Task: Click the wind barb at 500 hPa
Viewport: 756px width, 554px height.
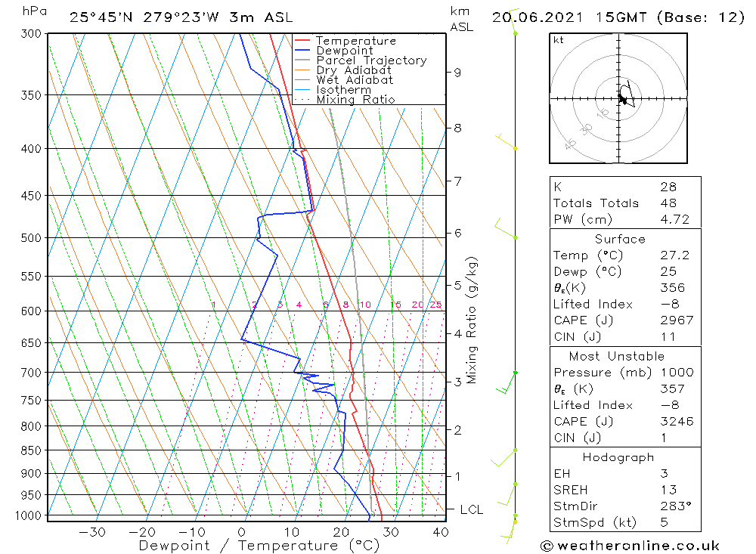Action: coord(505,228)
